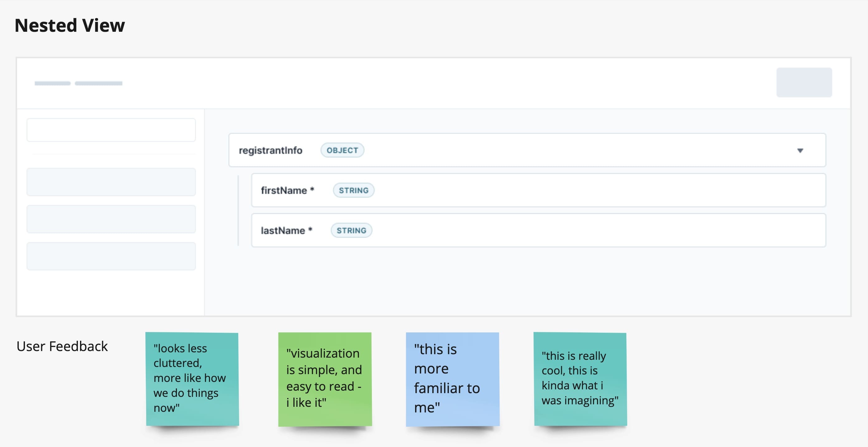
Task: Click the second breadcrumb placeholder bar
Action: (98, 83)
